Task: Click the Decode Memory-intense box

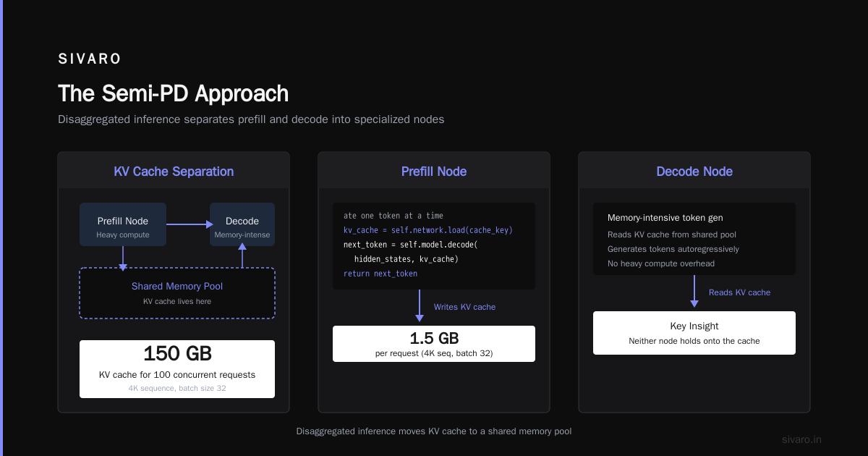Action: (242, 224)
